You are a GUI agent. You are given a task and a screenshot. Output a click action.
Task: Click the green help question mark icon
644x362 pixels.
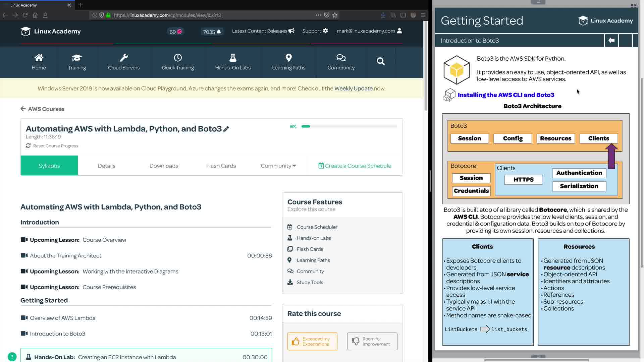pyautogui.click(x=12, y=357)
